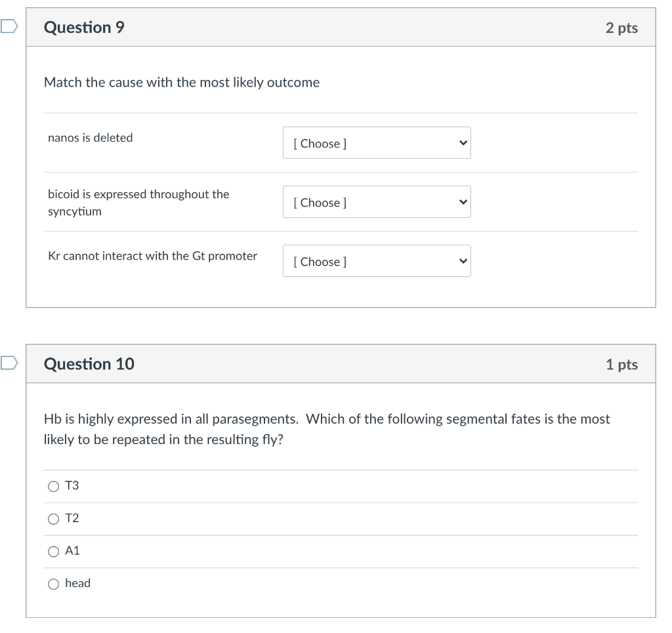Click the 'nanos is deleted' label
Image resolution: width=672 pixels, height=633 pixels.
coord(91,138)
